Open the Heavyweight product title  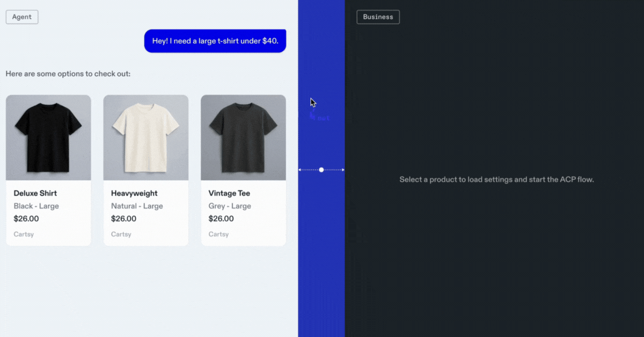pos(134,193)
